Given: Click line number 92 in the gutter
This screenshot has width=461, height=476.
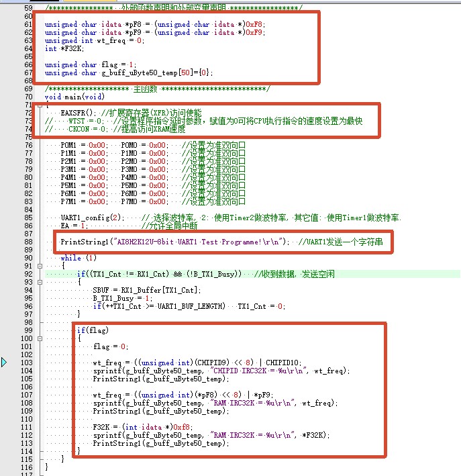Looking at the screenshot, I should tap(28, 274).
